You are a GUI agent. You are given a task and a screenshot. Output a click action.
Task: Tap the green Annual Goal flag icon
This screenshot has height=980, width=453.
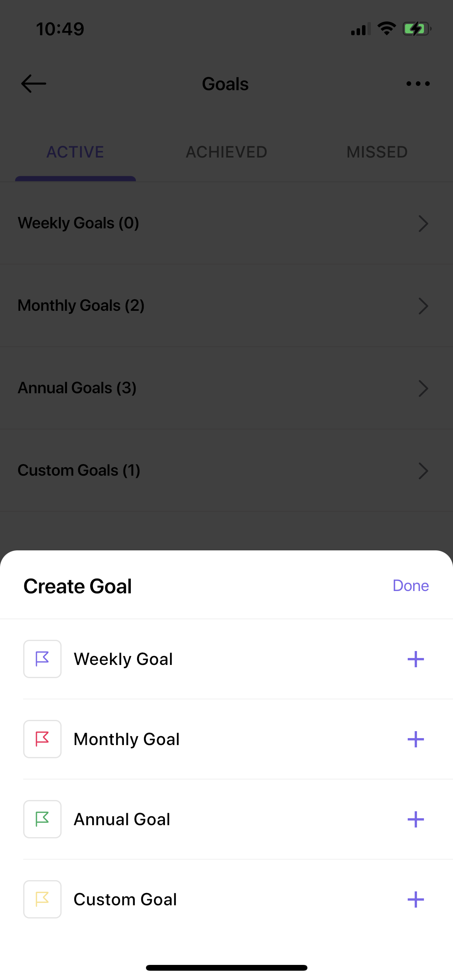[42, 819]
